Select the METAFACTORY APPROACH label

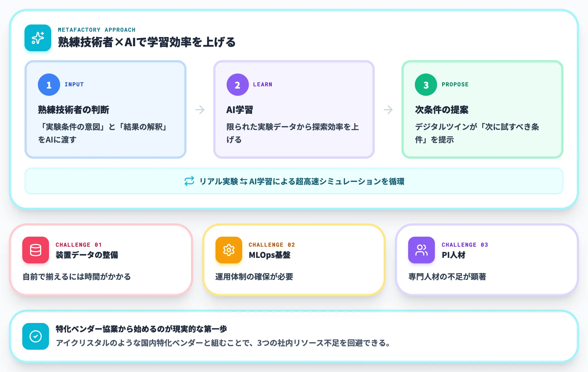(x=97, y=30)
